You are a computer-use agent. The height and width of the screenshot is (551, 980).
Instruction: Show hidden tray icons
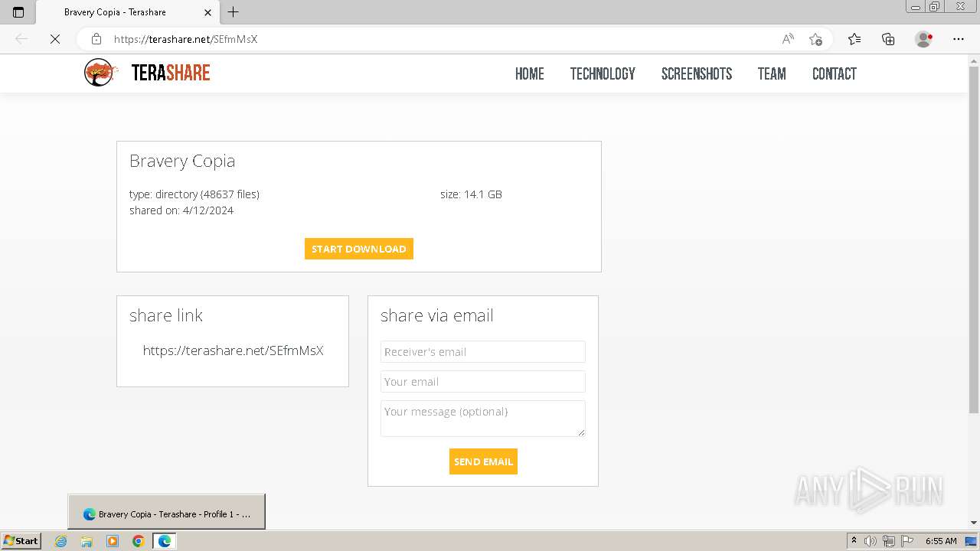coord(854,540)
